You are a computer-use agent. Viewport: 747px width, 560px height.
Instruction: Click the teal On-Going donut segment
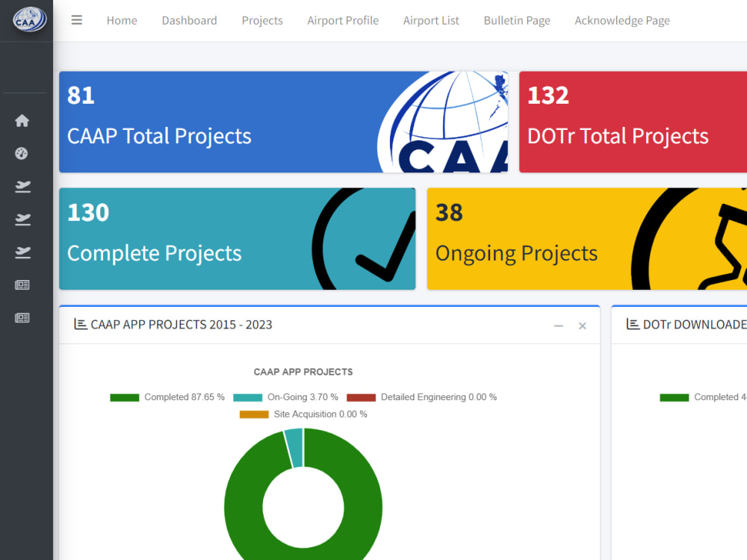pyautogui.click(x=295, y=447)
